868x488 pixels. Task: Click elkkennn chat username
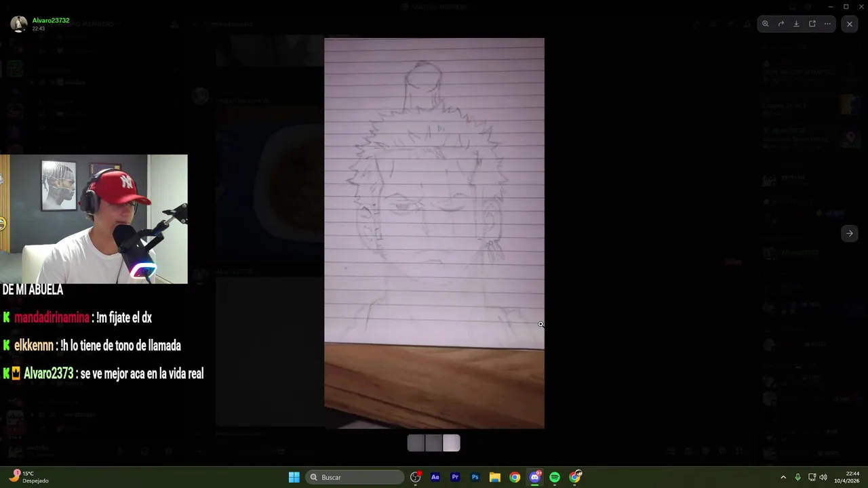coord(34,345)
